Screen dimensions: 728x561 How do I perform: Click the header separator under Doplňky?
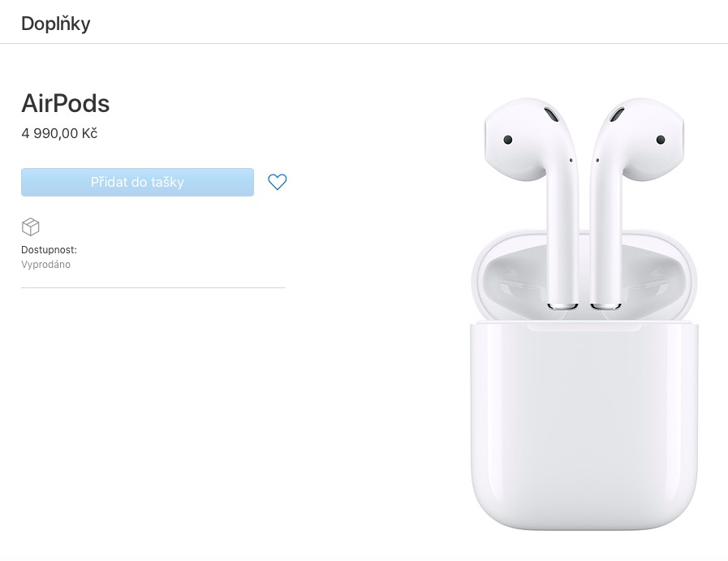[x=364, y=44]
